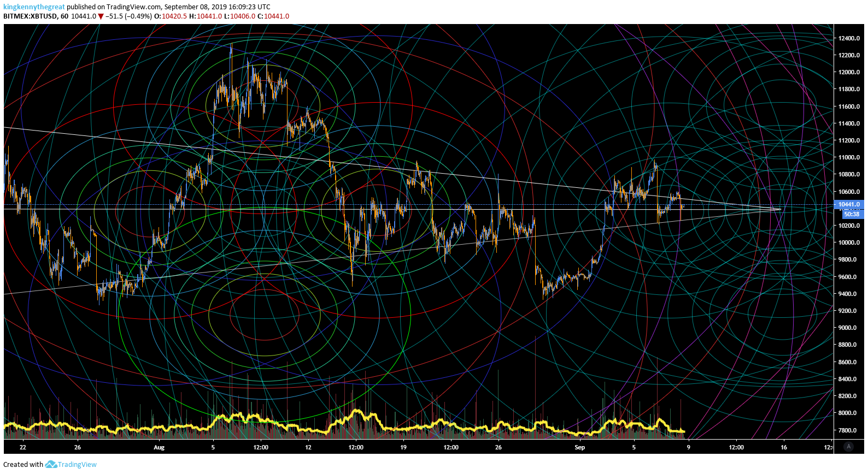
Task: Open the TradingView link in Created with footer
Action: pos(77,465)
